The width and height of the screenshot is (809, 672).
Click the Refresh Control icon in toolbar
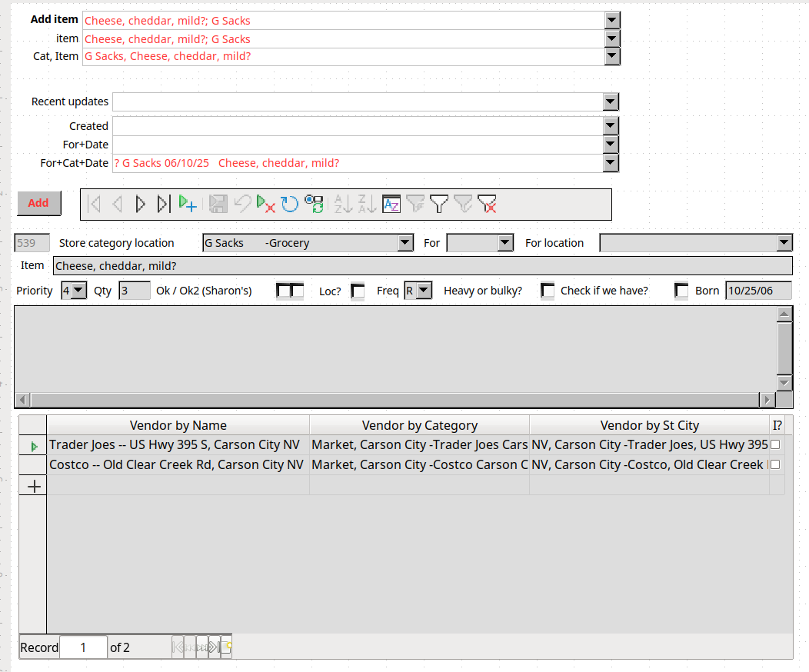point(314,204)
